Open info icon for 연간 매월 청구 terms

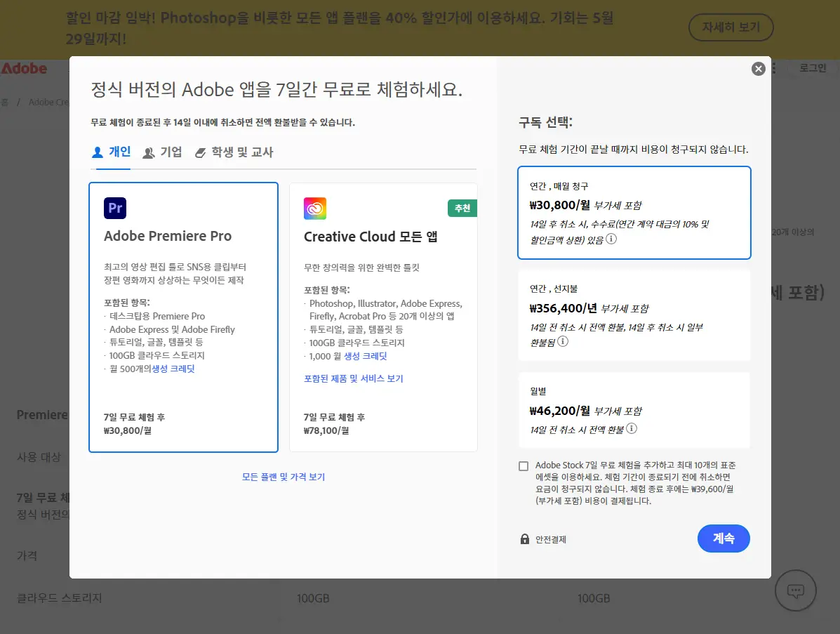pos(611,239)
